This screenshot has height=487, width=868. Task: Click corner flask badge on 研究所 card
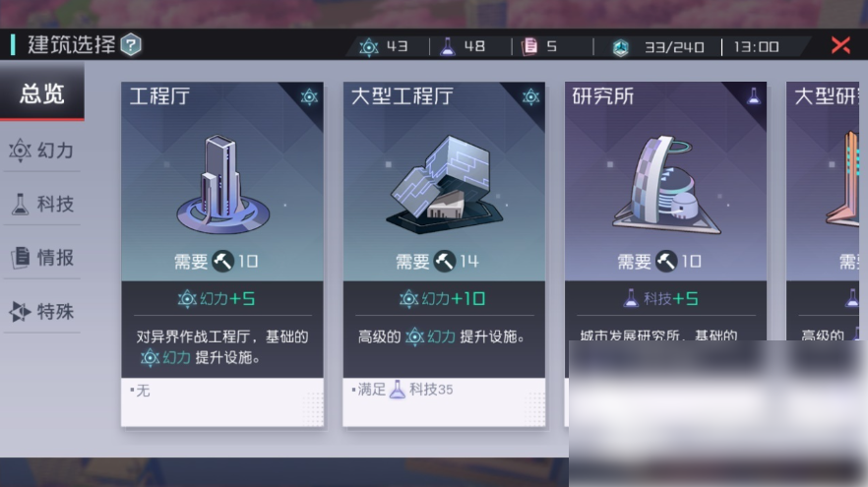(x=754, y=96)
